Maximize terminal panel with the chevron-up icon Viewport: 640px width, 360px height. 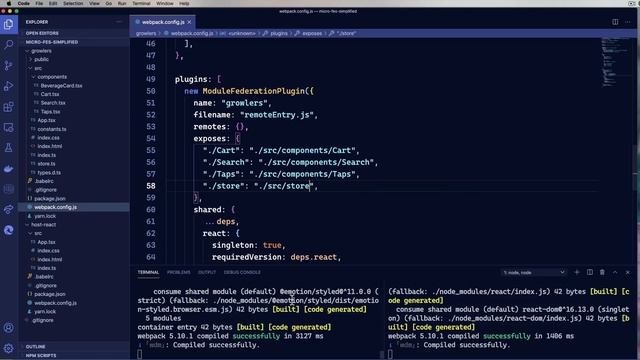615,272
